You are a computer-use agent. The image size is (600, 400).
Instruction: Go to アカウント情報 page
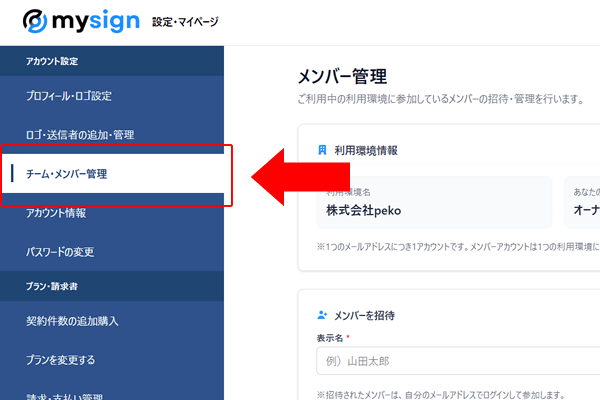[56, 213]
